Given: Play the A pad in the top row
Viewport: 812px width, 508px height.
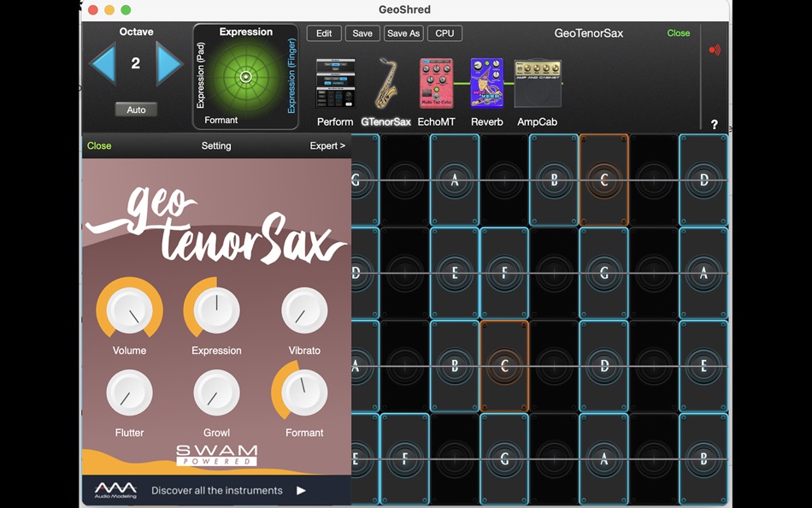Looking at the screenshot, I should point(455,180).
